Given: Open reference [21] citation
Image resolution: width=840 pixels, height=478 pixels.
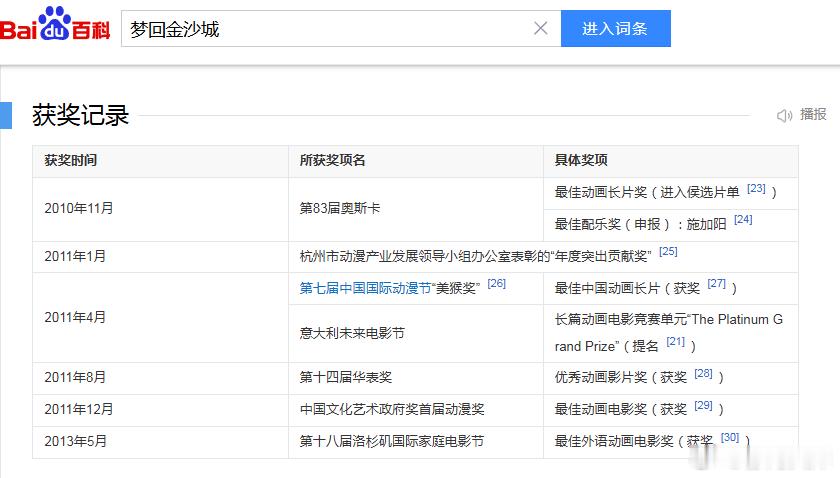Looking at the screenshot, I should (x=676, y=341).
